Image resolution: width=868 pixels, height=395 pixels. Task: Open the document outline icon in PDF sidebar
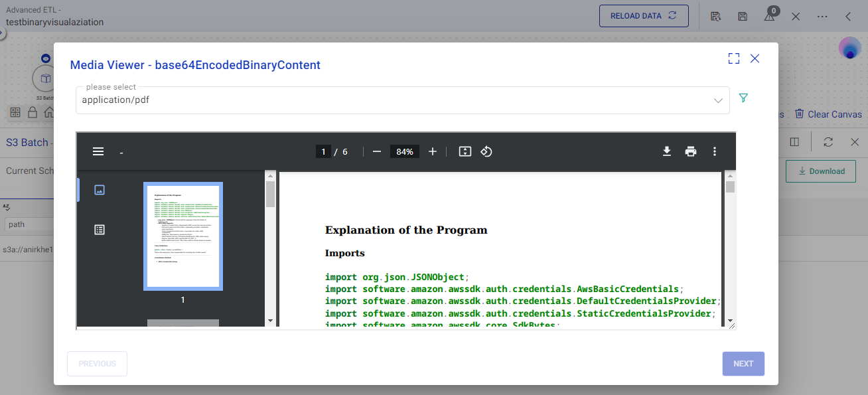point(98,229)
